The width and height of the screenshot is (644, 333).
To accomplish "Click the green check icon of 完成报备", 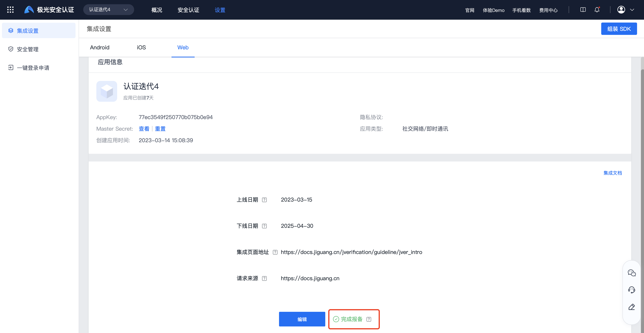I will click(336, 319).
